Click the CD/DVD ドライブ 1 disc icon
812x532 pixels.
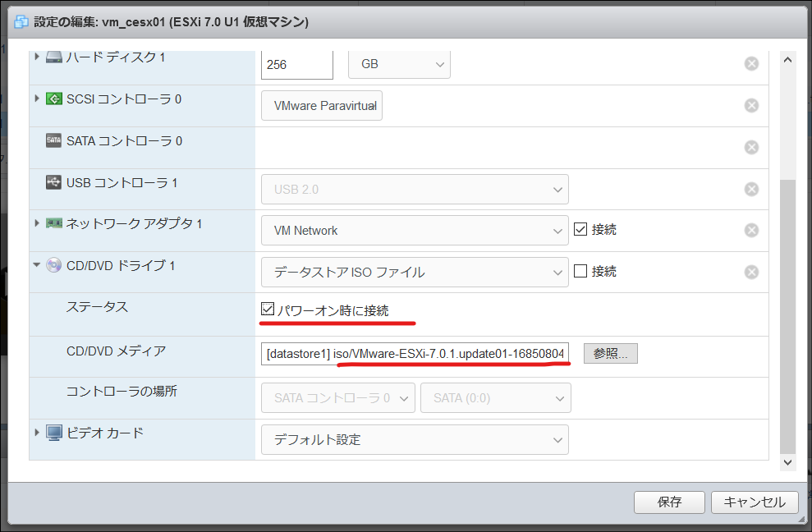coord(54,265)
